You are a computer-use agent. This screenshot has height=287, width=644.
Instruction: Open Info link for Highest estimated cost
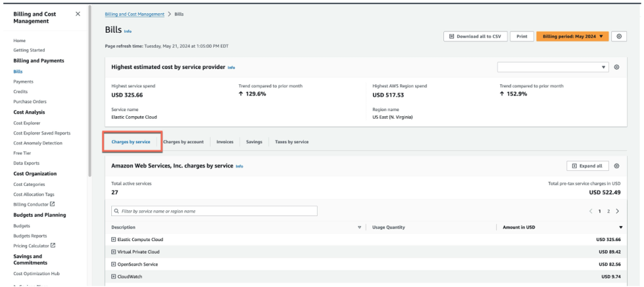231,68
